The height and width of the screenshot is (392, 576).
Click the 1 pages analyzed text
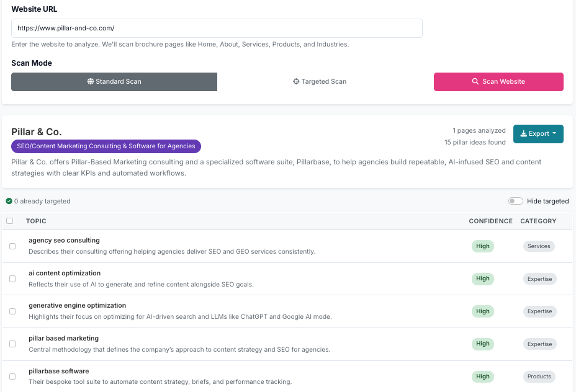[x=479, y=131]
